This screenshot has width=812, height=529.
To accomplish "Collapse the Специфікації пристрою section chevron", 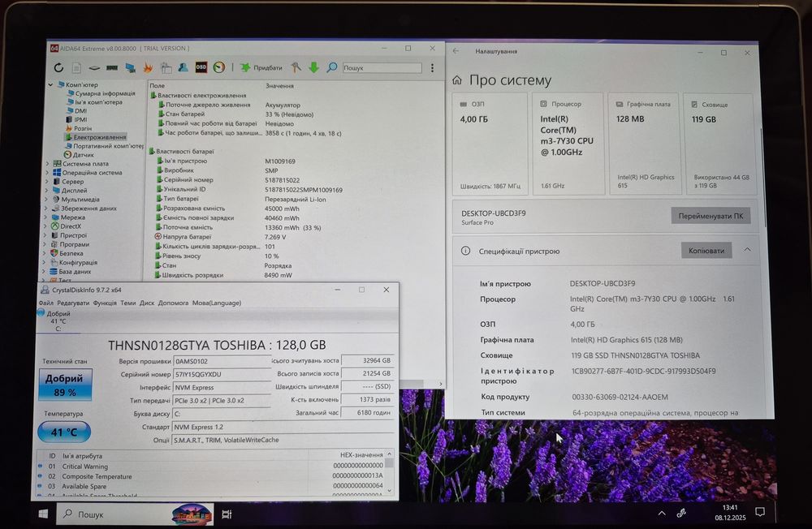I will pos(747,250).
